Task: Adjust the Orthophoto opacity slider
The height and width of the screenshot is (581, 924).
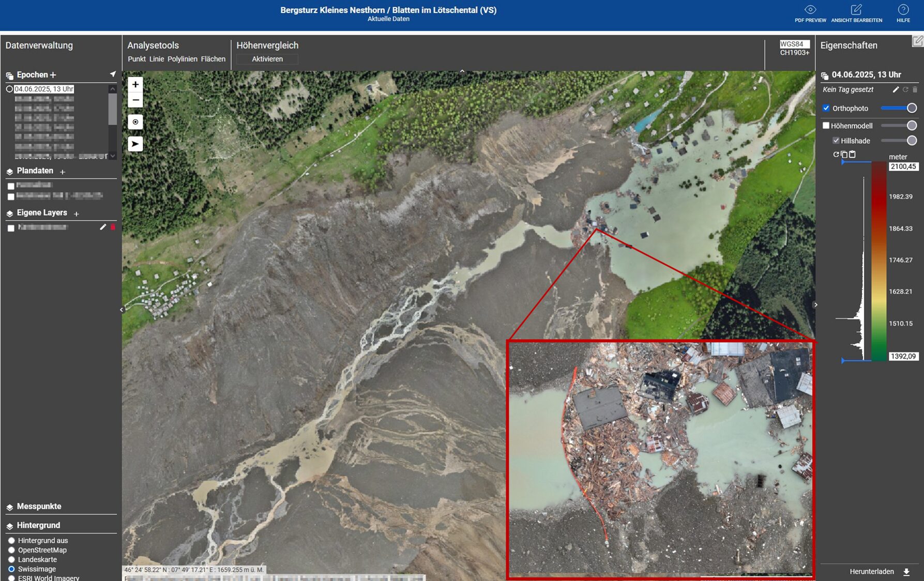Action: [911, 108]
